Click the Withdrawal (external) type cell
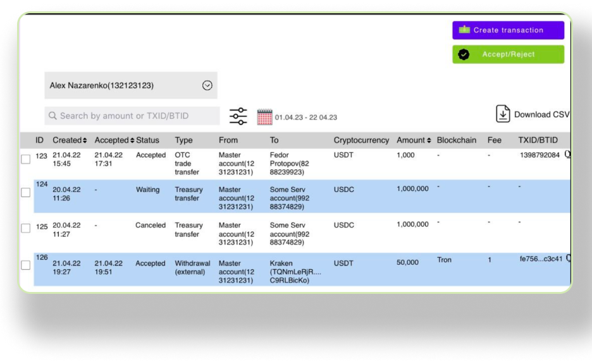 pos(192,267)
